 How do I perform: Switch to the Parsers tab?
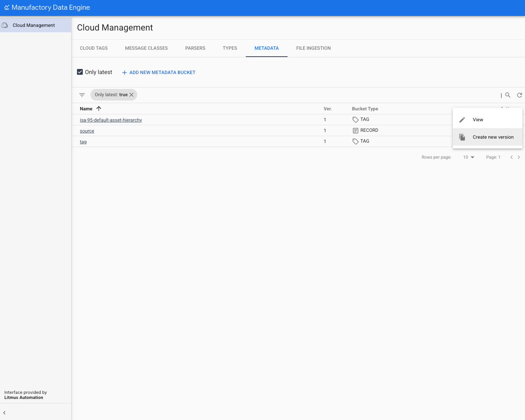[x=195, y=48]
